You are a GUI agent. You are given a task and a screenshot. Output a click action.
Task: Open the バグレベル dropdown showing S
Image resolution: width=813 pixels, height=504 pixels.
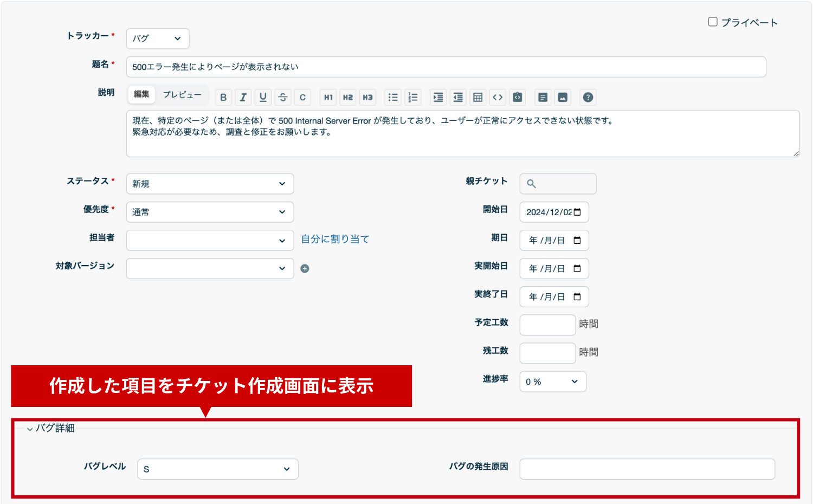pyautogui.click(x=218, y=469)
